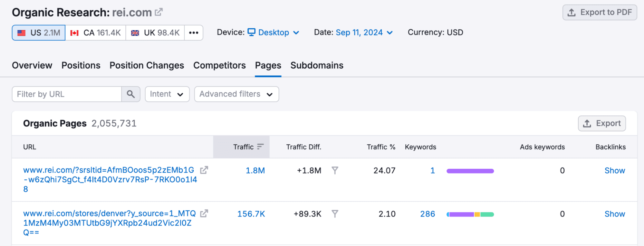Screen dimensions: 644x246
Task: Select the CA 161.4K database
Action: [x=95, y=33]
